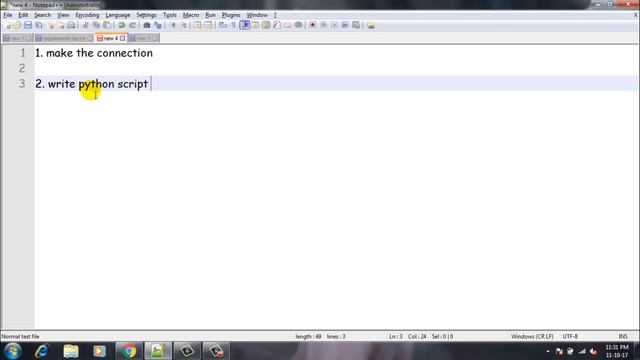Toggle the Folder as Workspace icon
This screenshot has width=640, height=360.
click(288, 25)
